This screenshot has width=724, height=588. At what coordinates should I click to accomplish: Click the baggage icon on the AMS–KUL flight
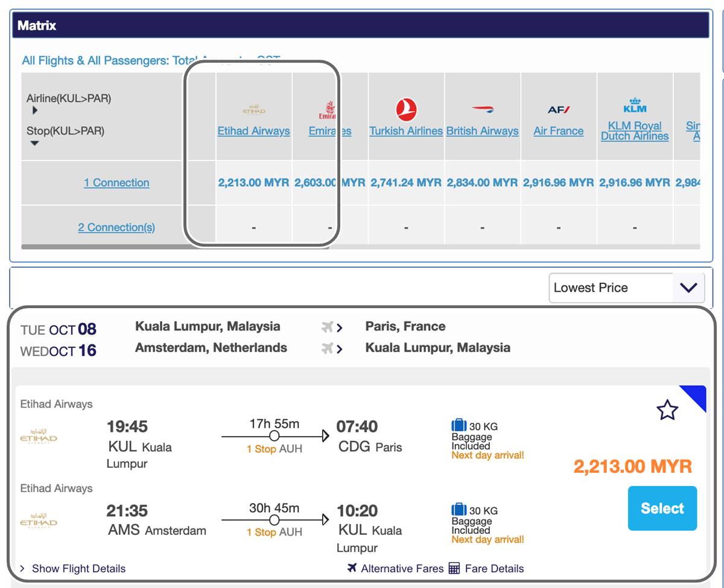pyautogui.click(x=459, y=510)
